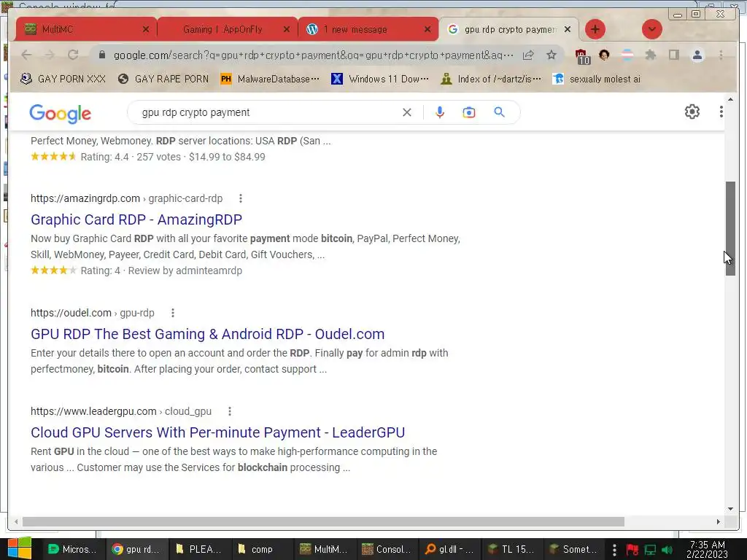This screenshot has width=747, height=560.
Task: Select the 'Rating: 4.4 · 257 votes' text
Action: (131, 157)
